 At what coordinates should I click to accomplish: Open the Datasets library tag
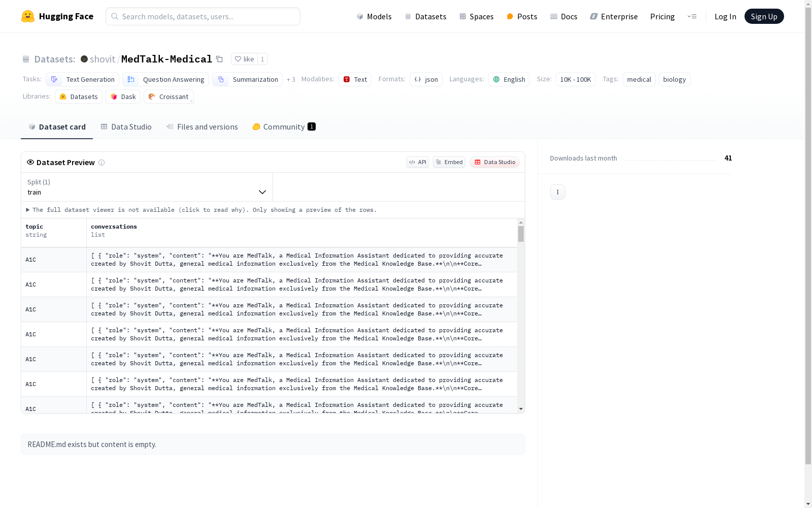(x=79, y=97)
